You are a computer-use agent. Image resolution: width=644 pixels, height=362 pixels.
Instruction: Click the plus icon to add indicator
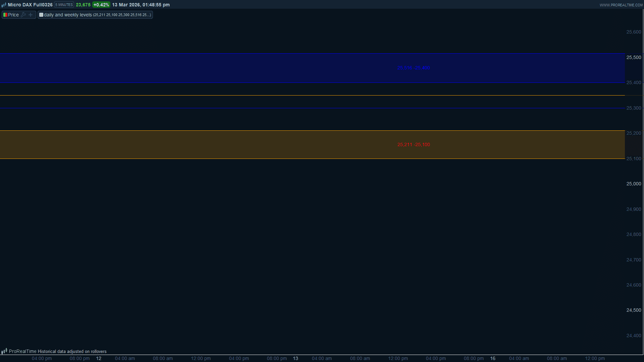point(31,15)
